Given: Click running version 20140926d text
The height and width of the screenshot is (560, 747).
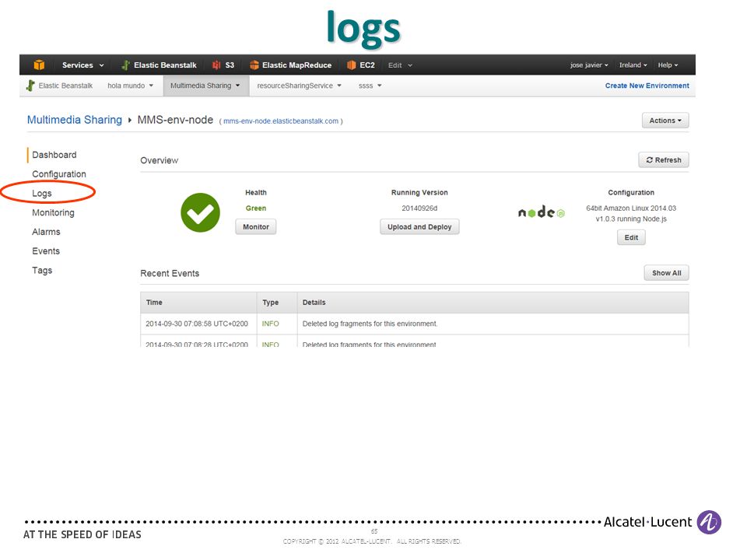Looking at the screenshot, I should 419,208.
